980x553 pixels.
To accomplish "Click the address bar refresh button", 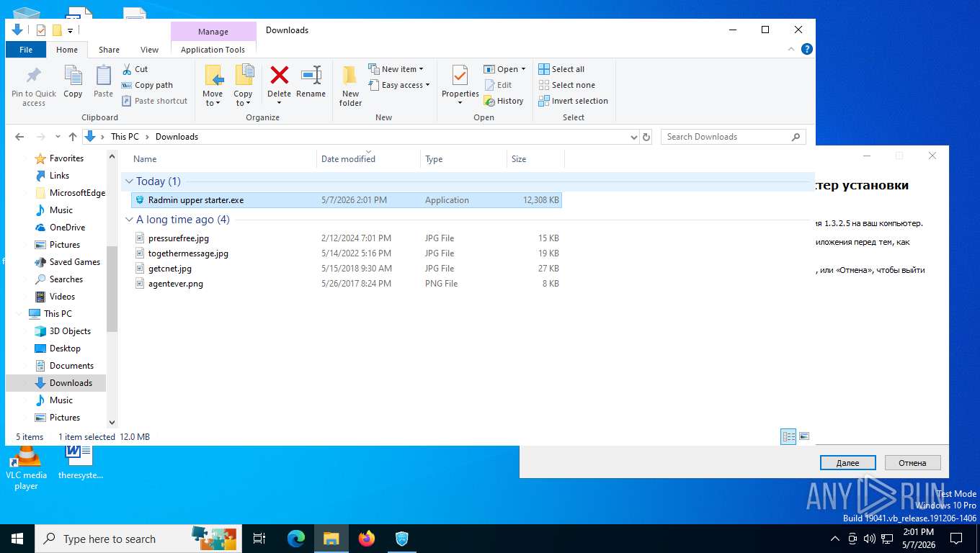I will (x=646, y=137).
